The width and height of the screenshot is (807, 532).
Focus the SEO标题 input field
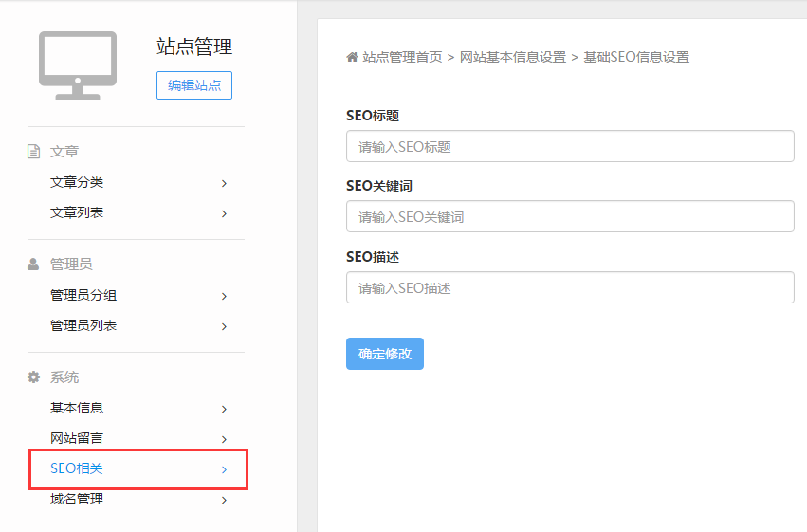(570, 147)
